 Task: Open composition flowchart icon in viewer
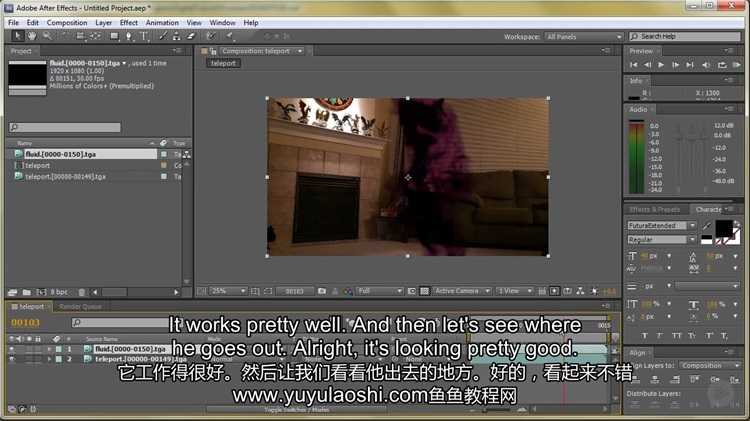tap(580, 291)
